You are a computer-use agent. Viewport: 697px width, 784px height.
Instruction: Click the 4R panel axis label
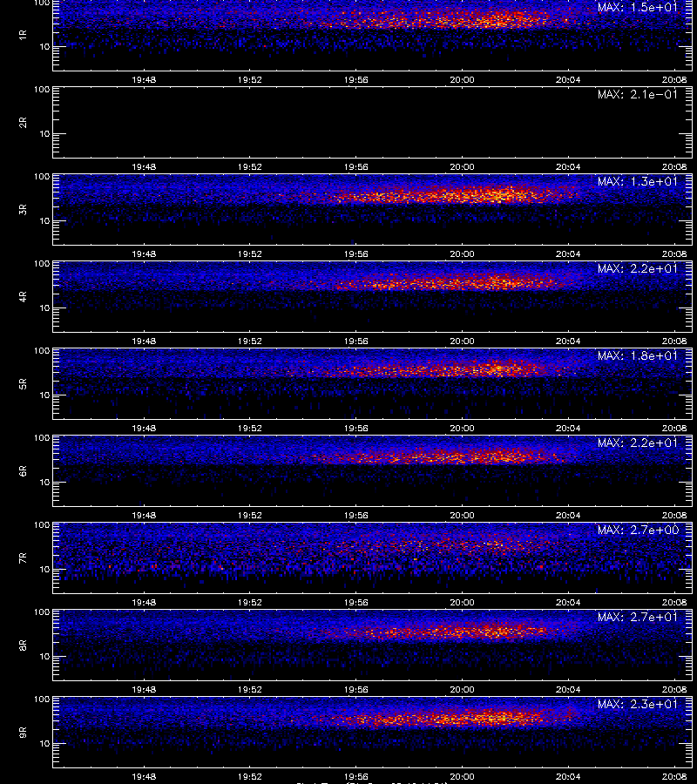(23, 296)
